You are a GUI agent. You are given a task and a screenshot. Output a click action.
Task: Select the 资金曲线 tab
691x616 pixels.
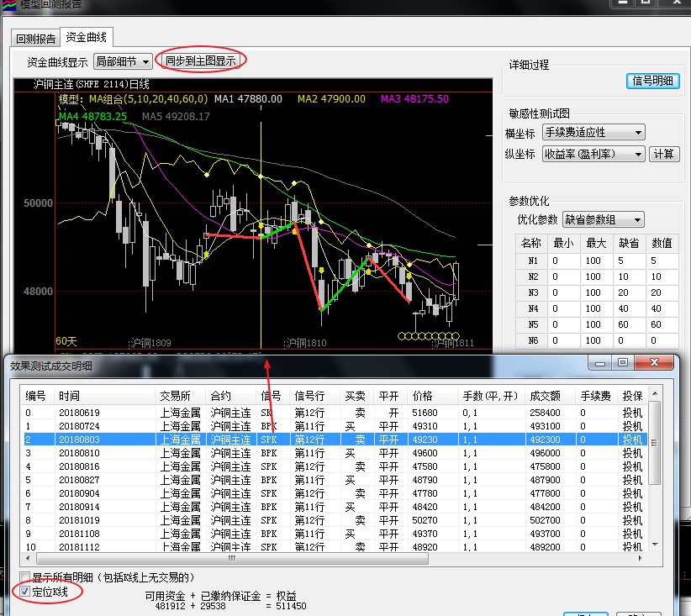(87, 38)
